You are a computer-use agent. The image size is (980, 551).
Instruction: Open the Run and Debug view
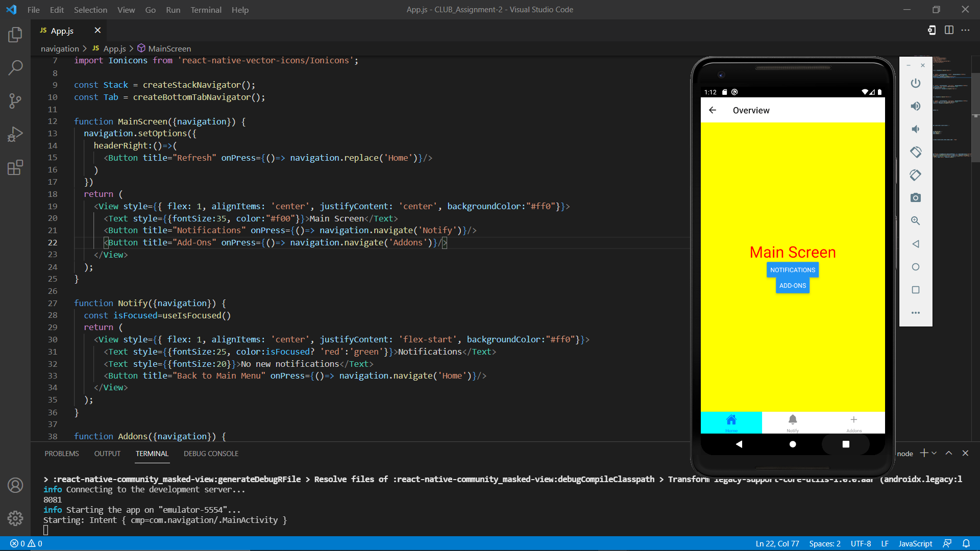[x=15, y=134]
